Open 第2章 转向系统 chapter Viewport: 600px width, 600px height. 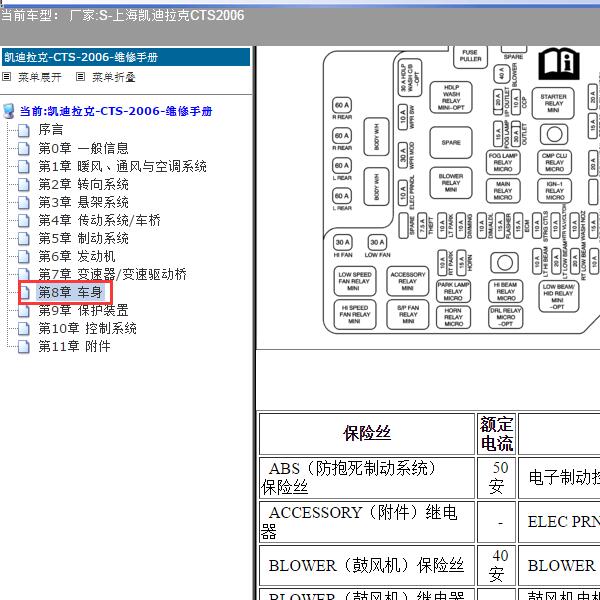click(83, 184)
